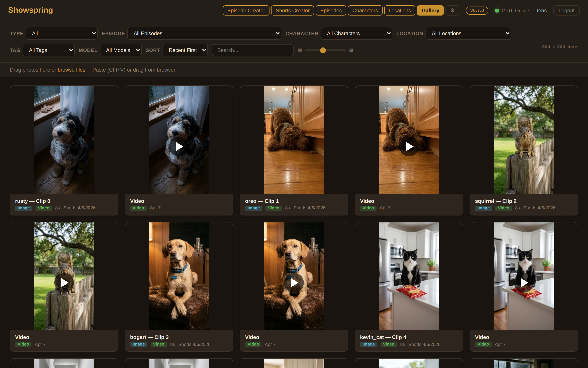The width and height of the screenshot is (588, 368).
Task: Click Video tag on squirrel — Clip 2
Action: tap(504, 208)
